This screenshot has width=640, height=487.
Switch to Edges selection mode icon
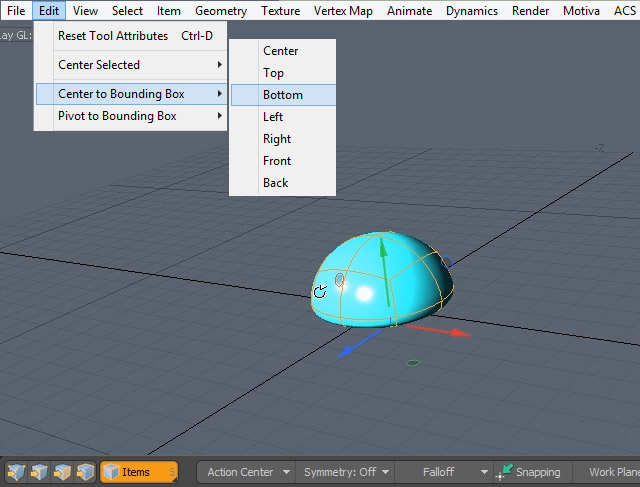point(39,472)
